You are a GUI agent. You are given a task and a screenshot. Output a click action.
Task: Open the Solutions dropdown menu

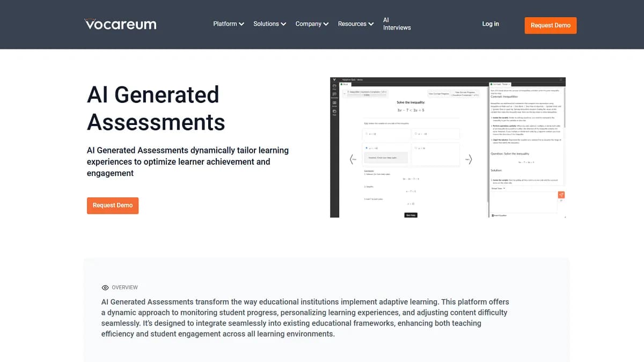[x=269, y=24]
